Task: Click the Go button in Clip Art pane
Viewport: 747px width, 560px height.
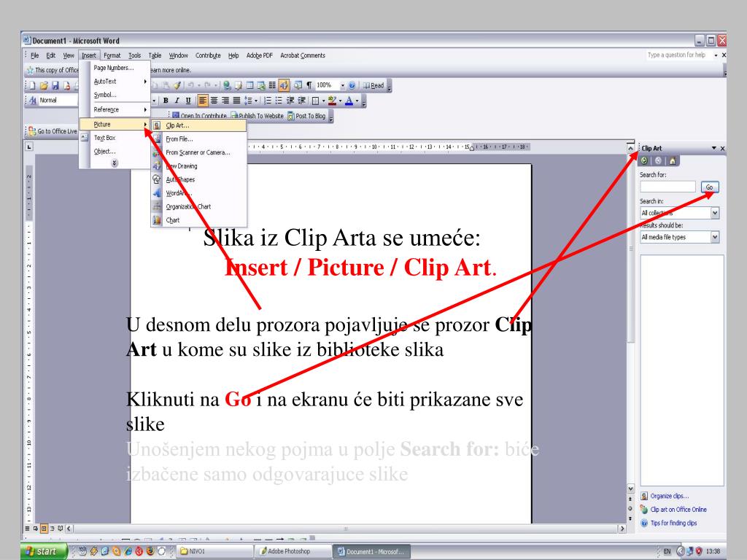Action: click(x=709, y=187)
